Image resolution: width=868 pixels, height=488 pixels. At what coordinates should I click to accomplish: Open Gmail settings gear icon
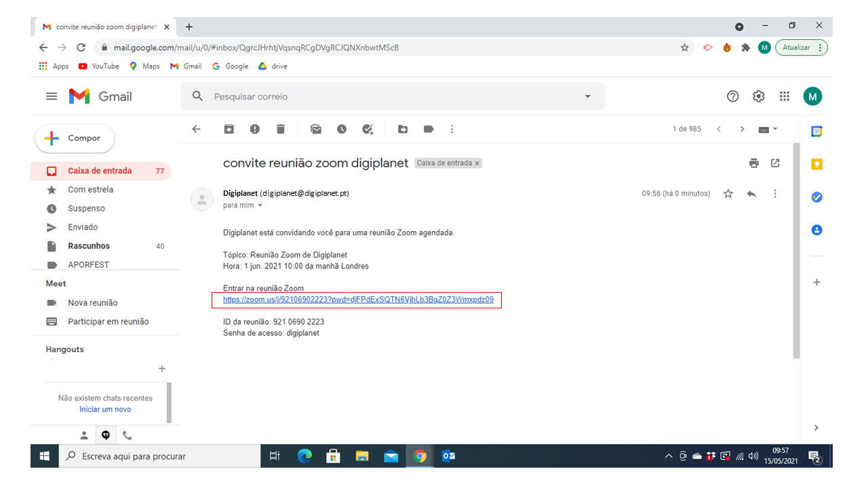[x=759, y=96]
